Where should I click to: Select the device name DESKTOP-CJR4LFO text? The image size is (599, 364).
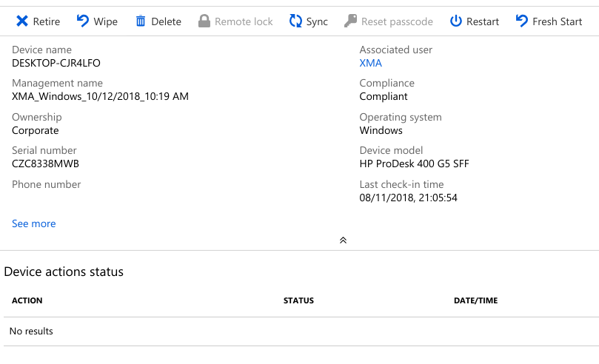57,63
